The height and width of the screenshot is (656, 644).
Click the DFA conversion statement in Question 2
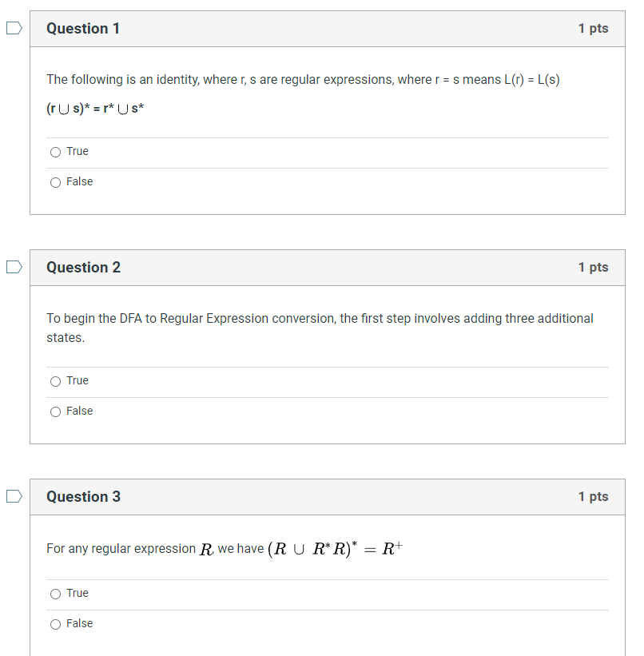(320, 328)
